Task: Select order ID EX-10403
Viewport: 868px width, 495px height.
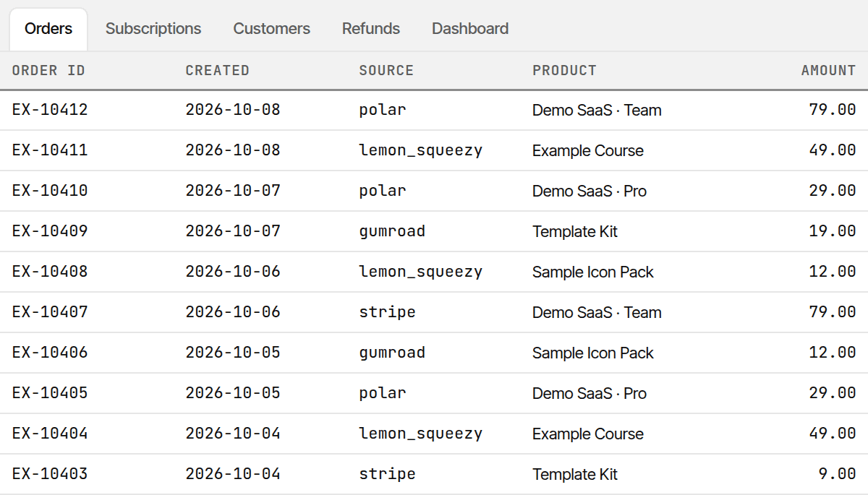Action: pos(50,474)
